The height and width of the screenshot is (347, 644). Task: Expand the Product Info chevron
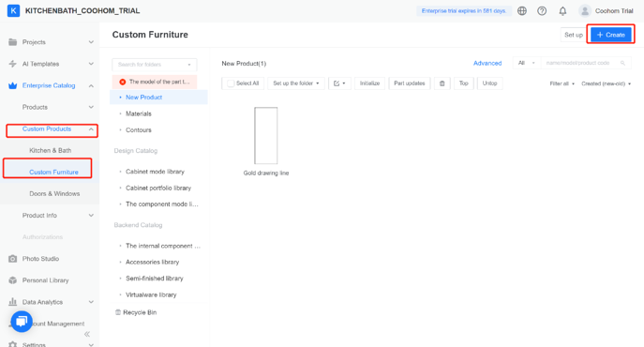91,216
